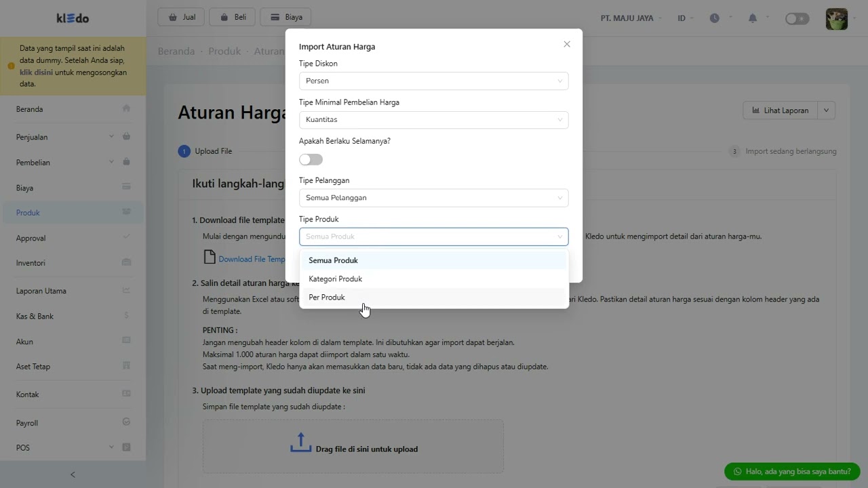Click the Beli button in top bar
This screenshot has height=488, width=868.
(233, 17)
